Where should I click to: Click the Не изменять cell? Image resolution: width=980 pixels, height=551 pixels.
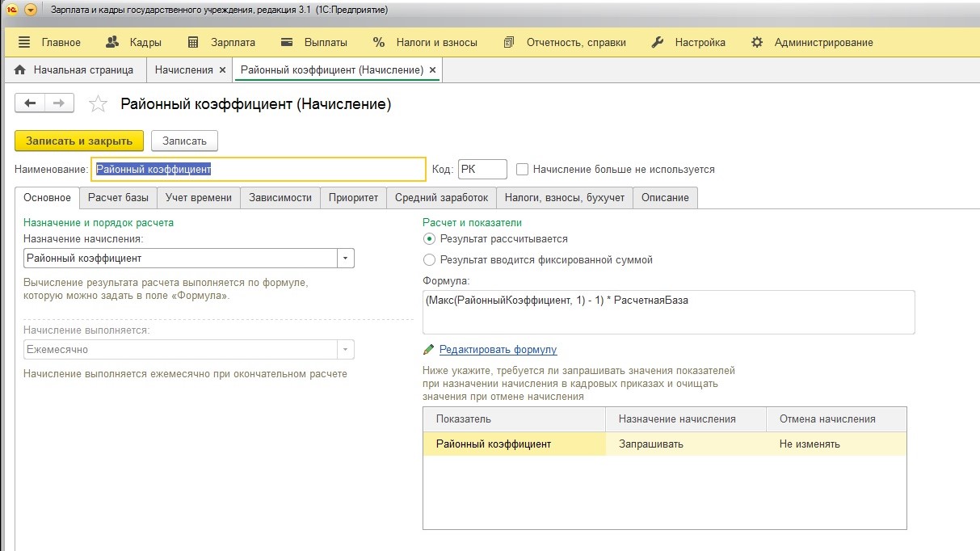click(836, 444)
